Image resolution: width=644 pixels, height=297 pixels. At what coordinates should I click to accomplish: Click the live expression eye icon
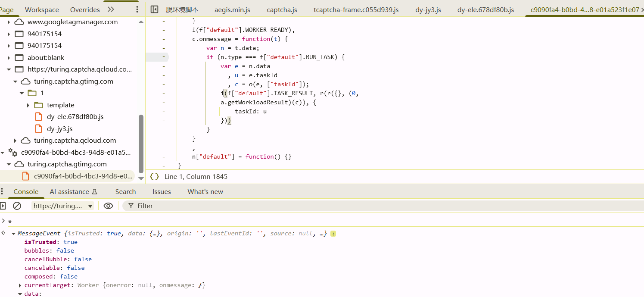(109, 206)
